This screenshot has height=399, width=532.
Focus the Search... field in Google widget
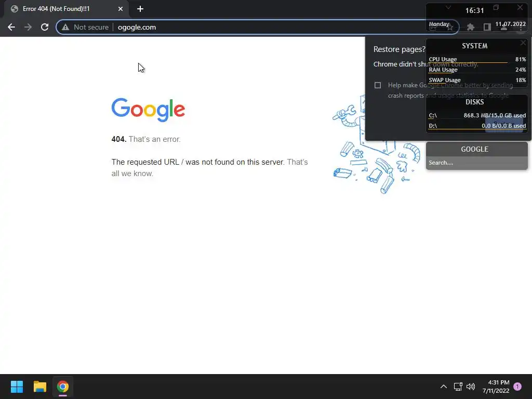pos(477,163)
